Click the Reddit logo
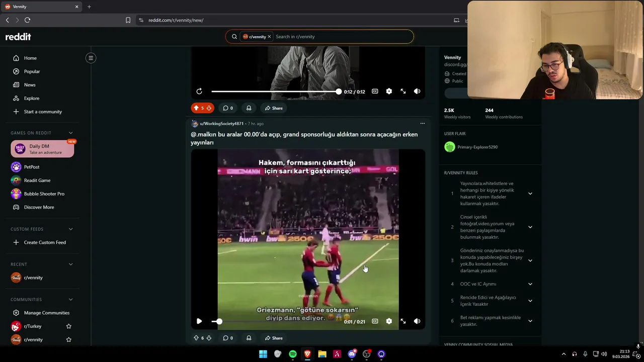The height and width of the screenshot is (362, 644). pos(18,37)
